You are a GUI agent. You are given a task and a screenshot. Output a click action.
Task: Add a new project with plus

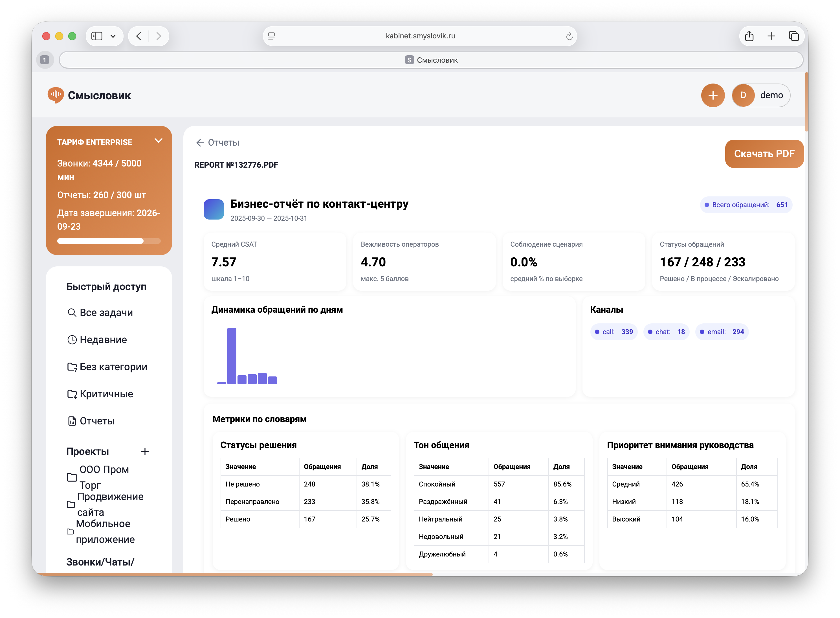[145, 452]
